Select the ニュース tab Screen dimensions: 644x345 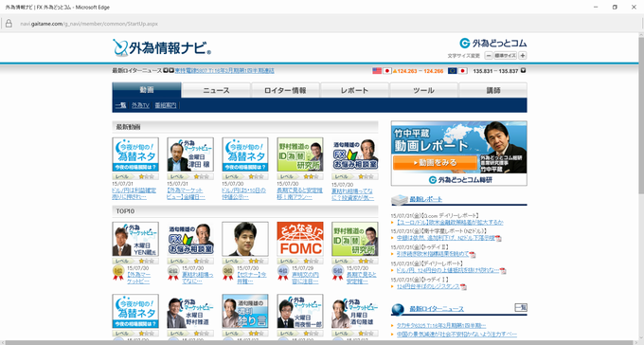click(216, 90)
